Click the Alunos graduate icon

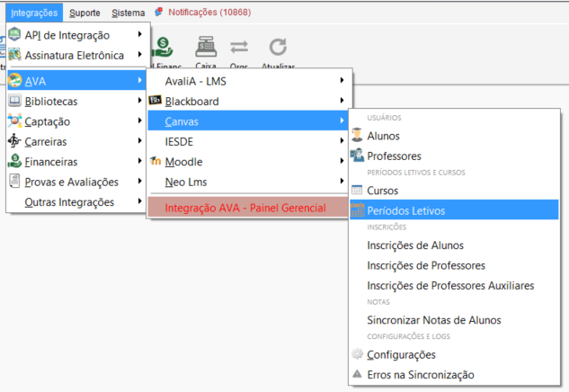pyautogui.click(x=357, y=135)
